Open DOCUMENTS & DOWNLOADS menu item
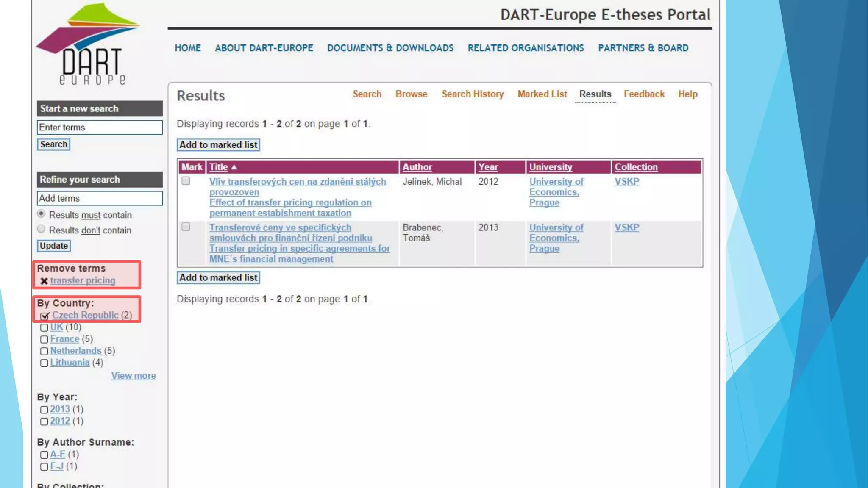This screenshot has height=488, width=868. 390,48
